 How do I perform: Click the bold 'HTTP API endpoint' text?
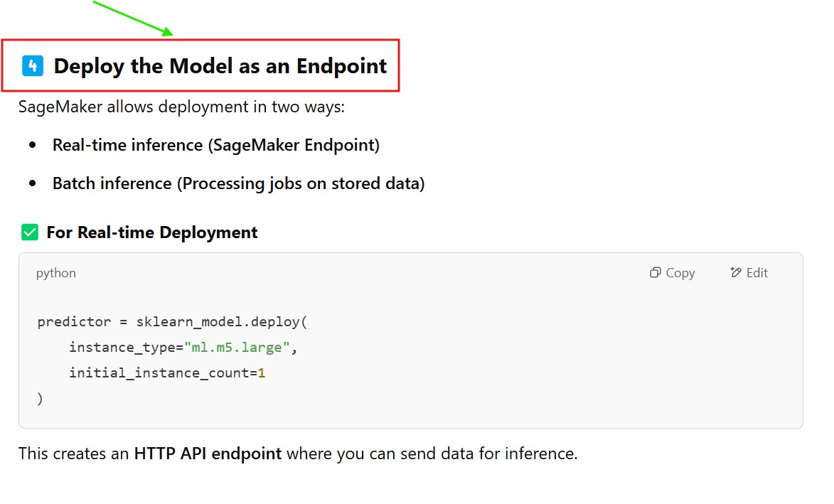pos(208,454)
